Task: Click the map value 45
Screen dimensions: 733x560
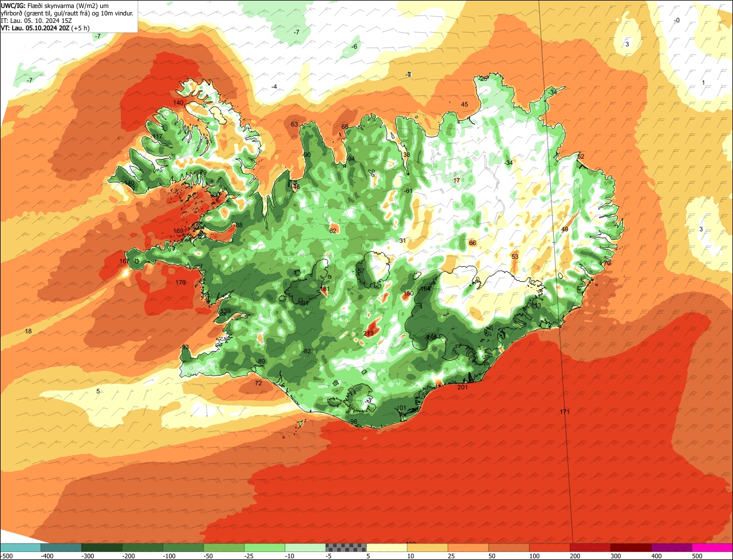Action: (x=464, y=104)
